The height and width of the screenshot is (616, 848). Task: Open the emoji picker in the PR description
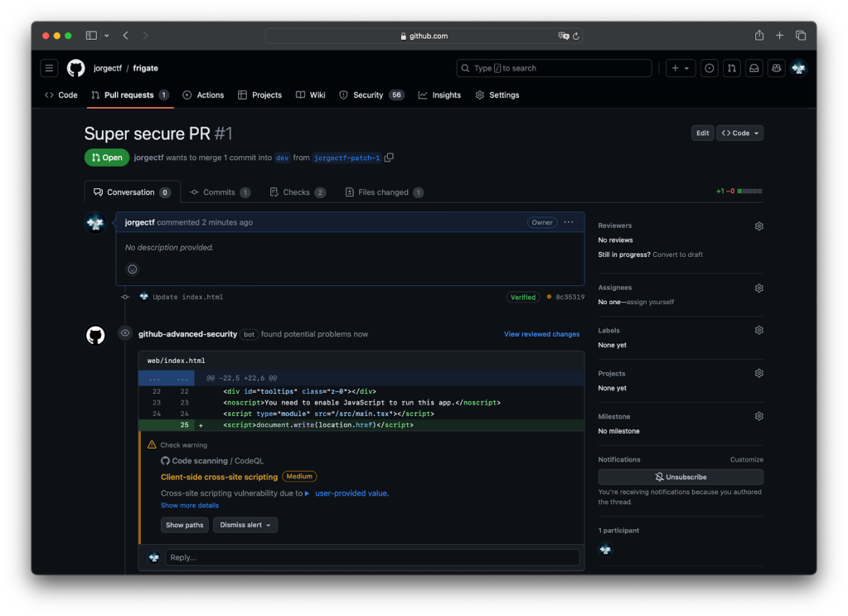pos(132,269)
